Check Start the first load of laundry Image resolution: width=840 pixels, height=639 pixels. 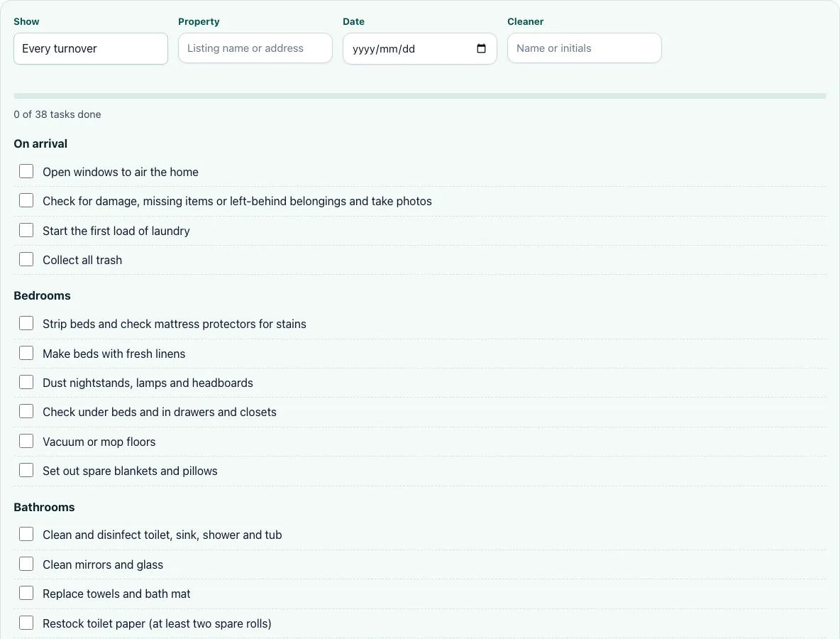(x=26, y=230)
